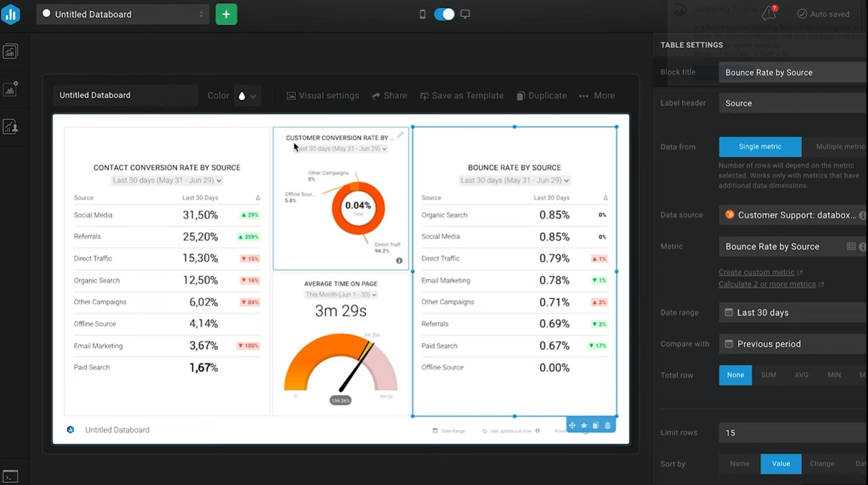The height and width of the screenshot is (485, 868).
Task: Click the 0.04% donut chart center
Action: tap(358, 208)
